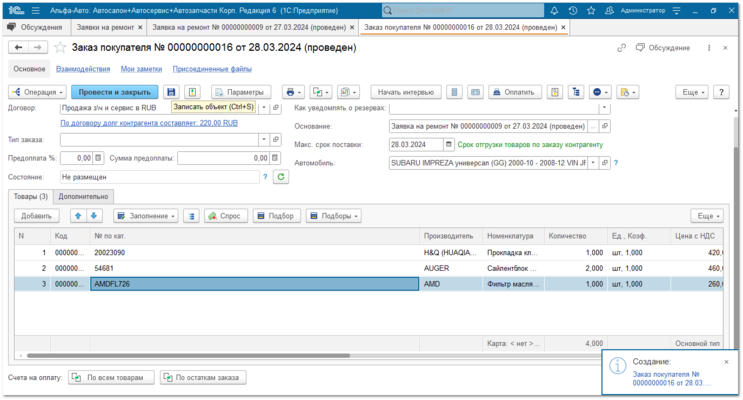Go forward with the right arrow
This screenshot has height=400, width=743.
pos(38,47)
